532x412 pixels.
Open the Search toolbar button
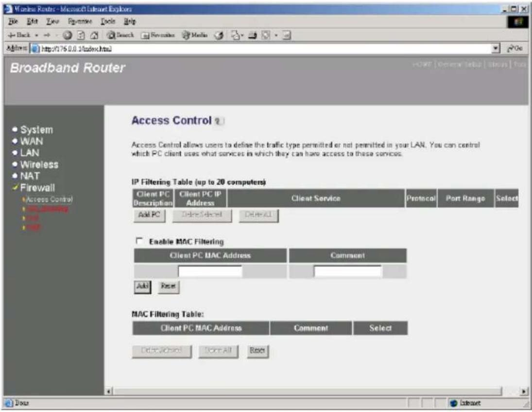tap(120, 35)
